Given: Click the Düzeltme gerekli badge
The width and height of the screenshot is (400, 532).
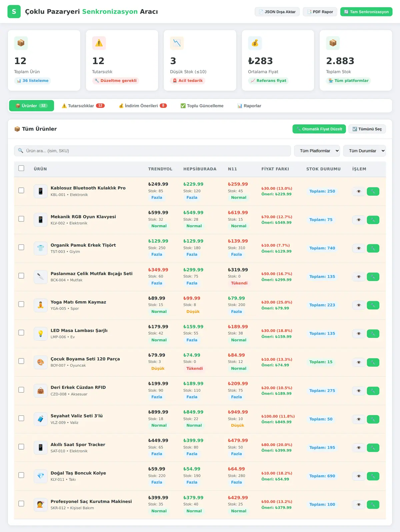Looking at the screenshot, I should pyautogui.click(x=116, y=81).
